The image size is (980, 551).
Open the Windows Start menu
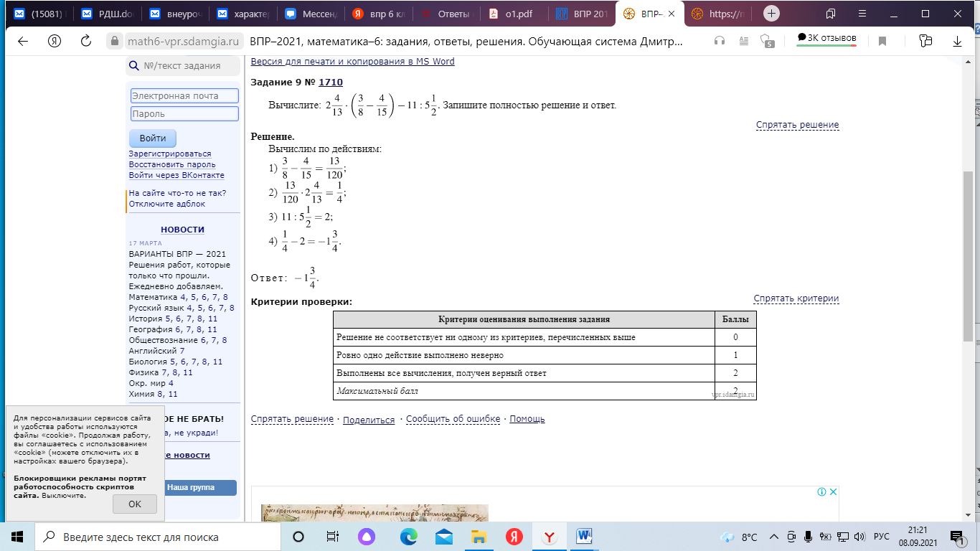17,537
